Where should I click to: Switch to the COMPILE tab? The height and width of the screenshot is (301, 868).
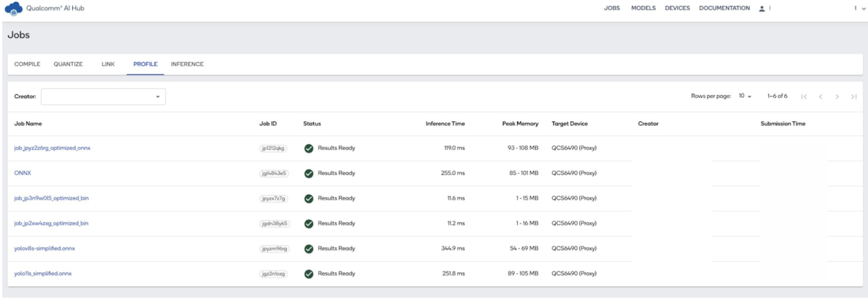pyautogui.click(x=27, y=64)
